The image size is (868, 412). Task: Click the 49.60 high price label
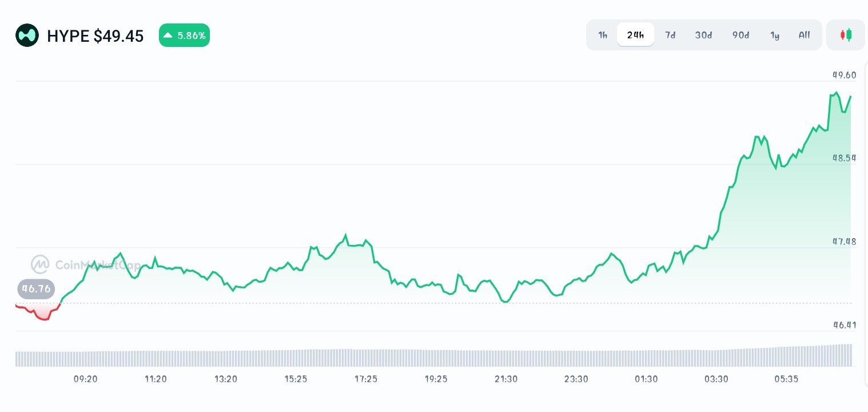click(844, 75)
